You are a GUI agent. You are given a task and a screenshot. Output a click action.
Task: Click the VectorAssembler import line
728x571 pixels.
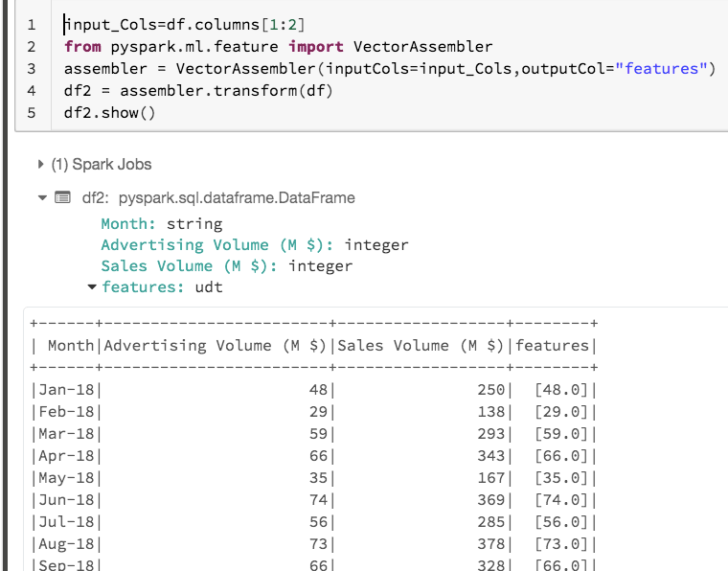click(x=278, y=46)
